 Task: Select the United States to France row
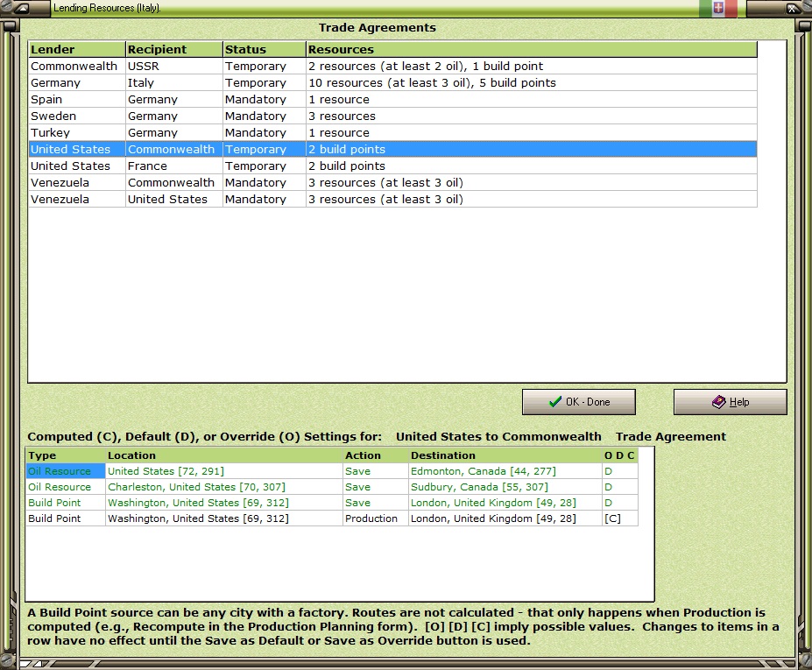pos(392,166)
